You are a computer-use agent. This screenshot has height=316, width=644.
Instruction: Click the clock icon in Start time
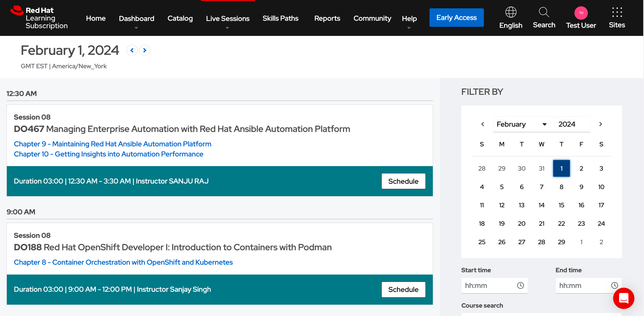click(x=521, y=285)
